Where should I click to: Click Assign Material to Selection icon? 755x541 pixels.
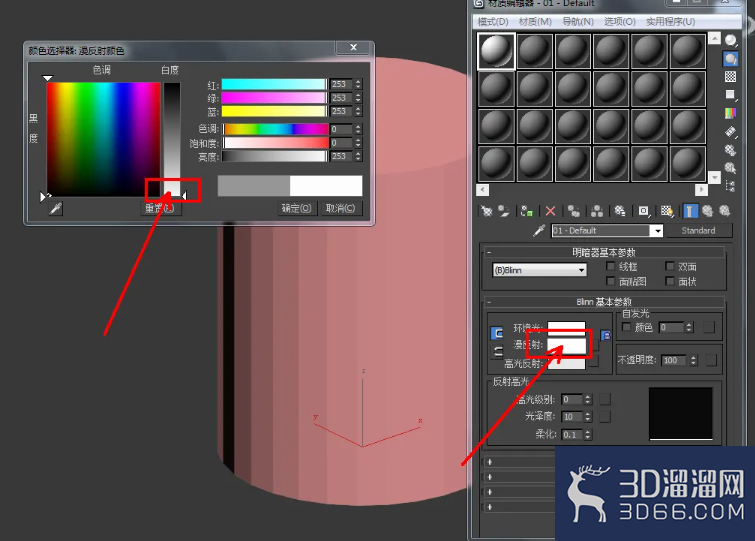[x=527, y=211]
